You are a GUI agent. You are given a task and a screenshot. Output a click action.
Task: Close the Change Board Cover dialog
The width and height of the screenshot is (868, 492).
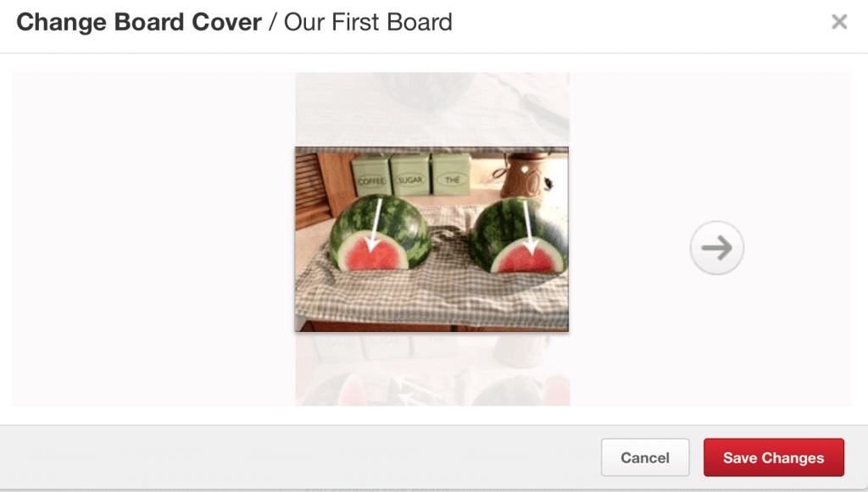click(x=839, y=21)
